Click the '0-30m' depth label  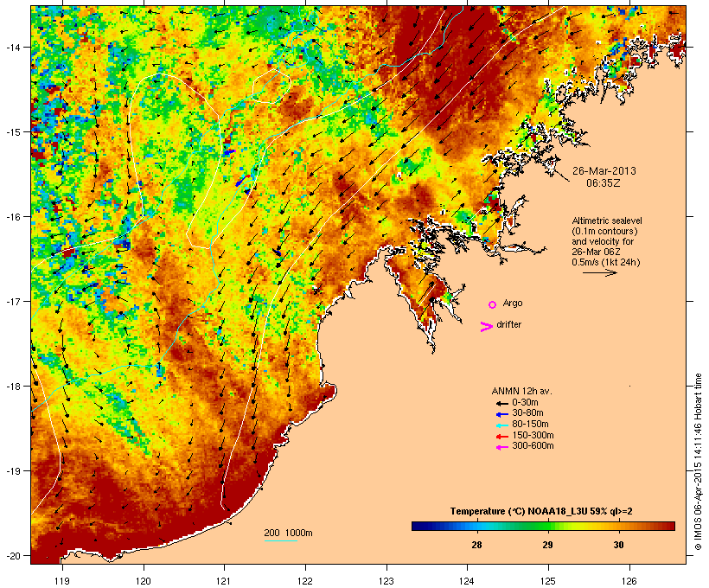point(525,403)
